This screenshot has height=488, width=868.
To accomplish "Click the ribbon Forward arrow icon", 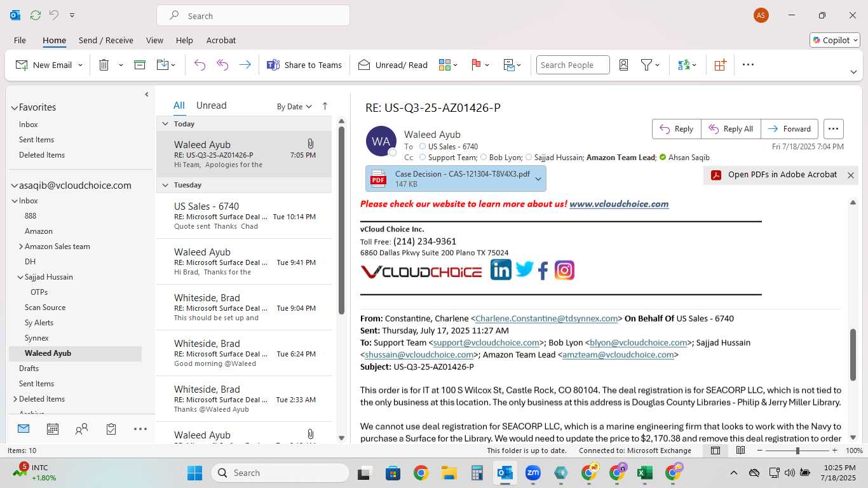I will [x=245, y=65].
